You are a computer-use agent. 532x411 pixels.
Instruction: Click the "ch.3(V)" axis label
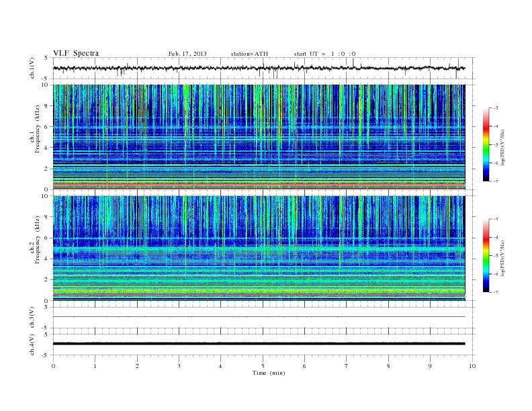coord(32,317)
